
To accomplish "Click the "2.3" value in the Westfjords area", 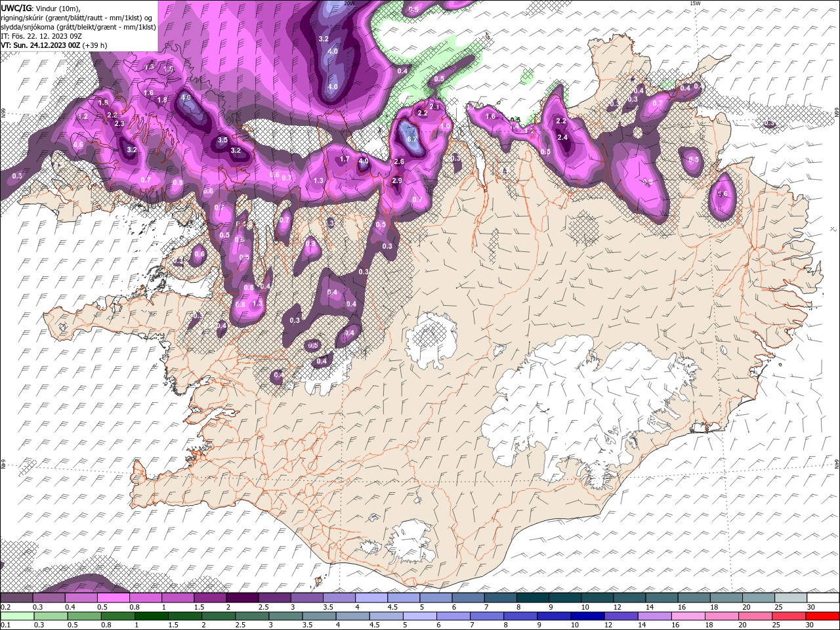I will pyautogui.click(x=119, y=123).
